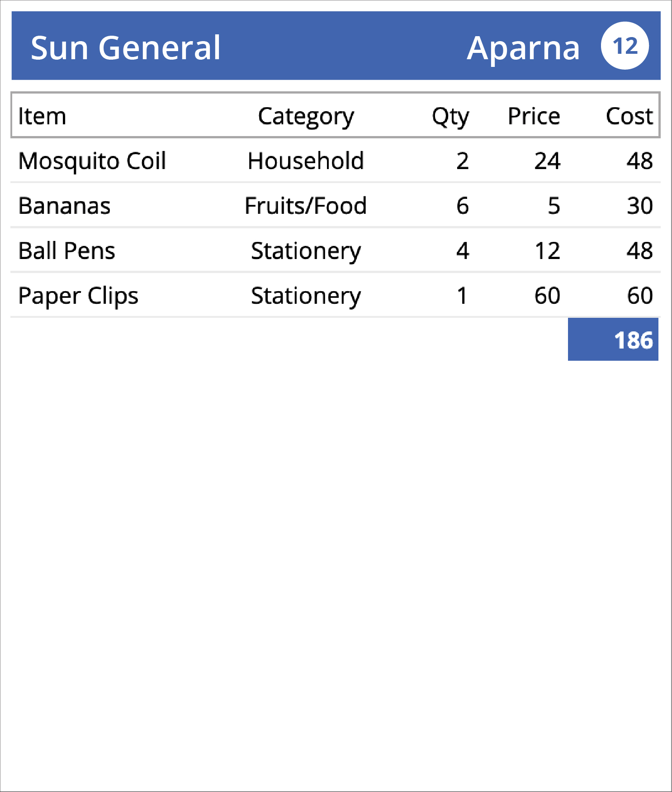The image size is (672, 792).
Task: Click the circular badge showing 12
Action: click(625, 46)
